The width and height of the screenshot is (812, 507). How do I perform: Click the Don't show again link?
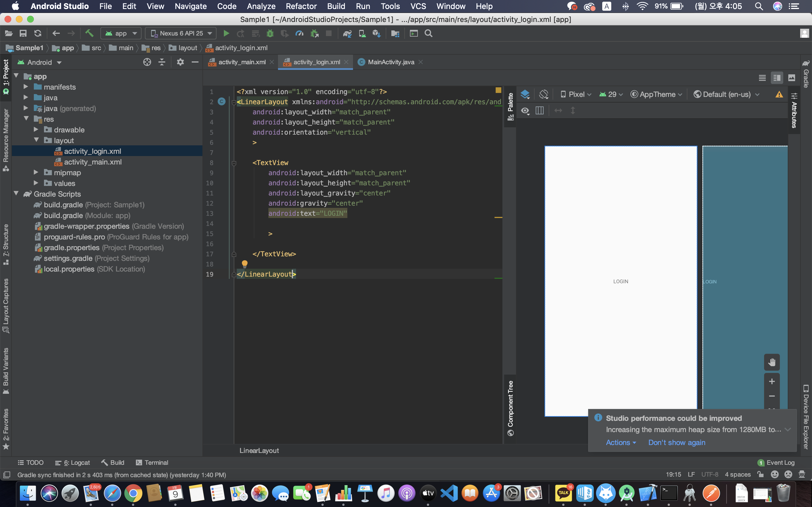tap(676, 442)
